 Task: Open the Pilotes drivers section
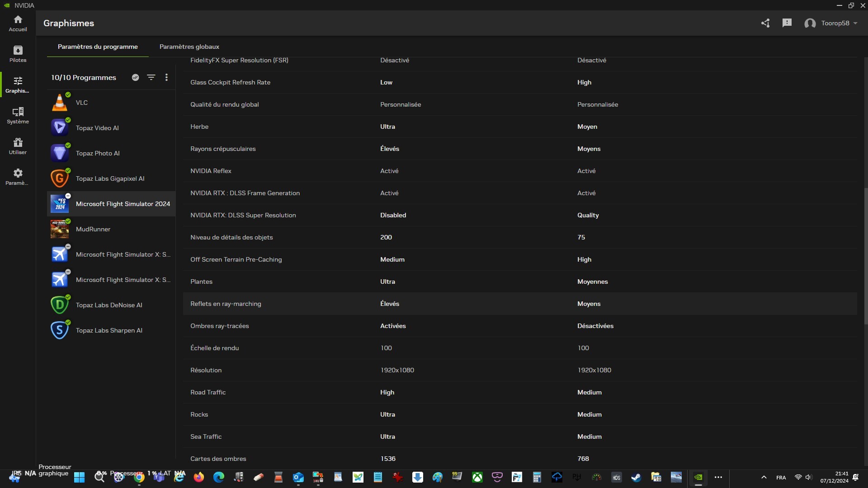(18, 54)
